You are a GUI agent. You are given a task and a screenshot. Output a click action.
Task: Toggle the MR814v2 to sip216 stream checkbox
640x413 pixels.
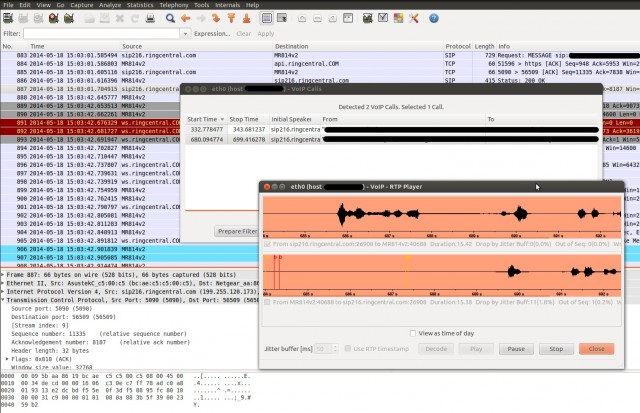[267, 302]
